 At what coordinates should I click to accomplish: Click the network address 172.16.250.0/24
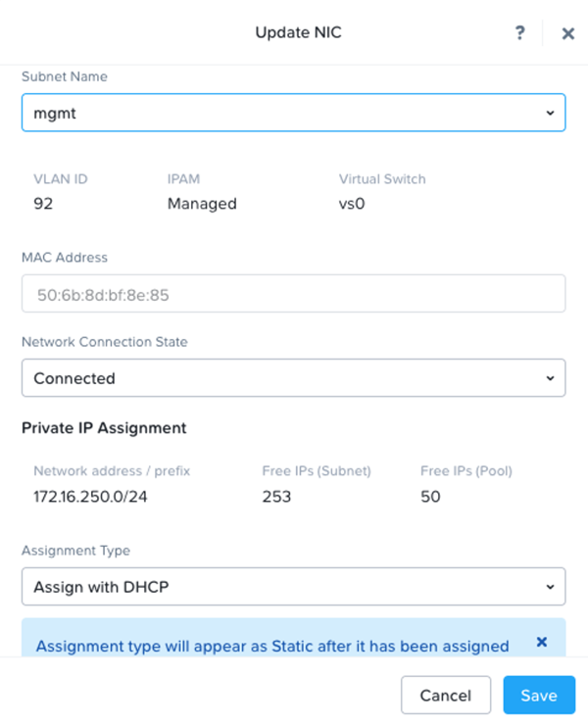click(x=90, y=497)
